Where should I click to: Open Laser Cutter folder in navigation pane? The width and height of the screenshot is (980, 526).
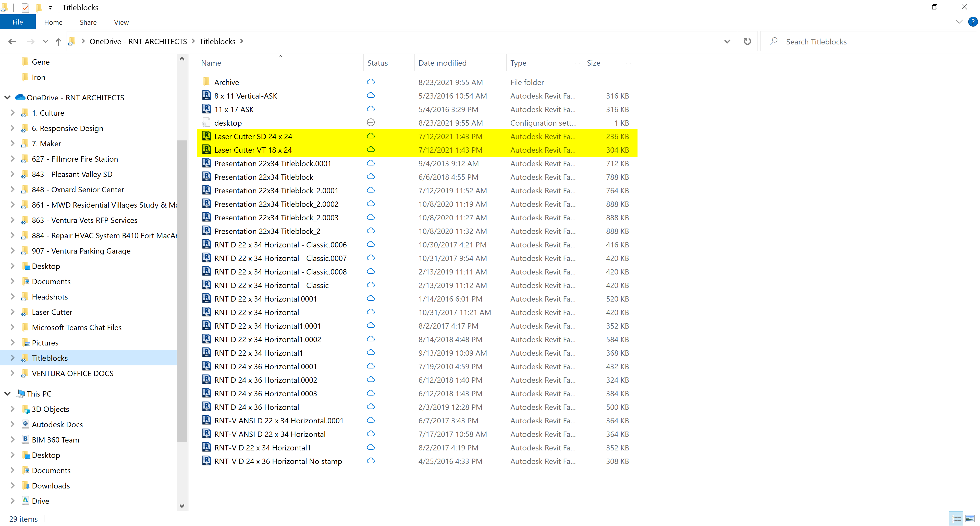pyautogui.click(x=52, y=312)
